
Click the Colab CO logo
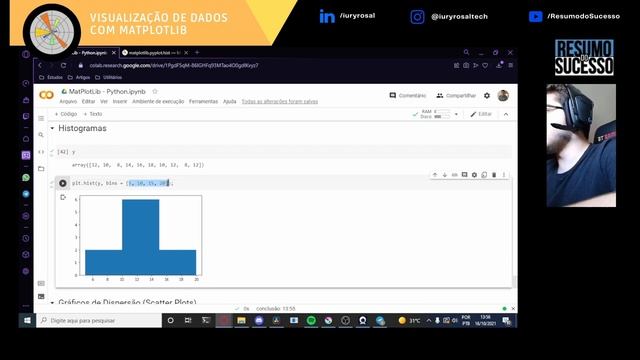click(x=47, y=95)
